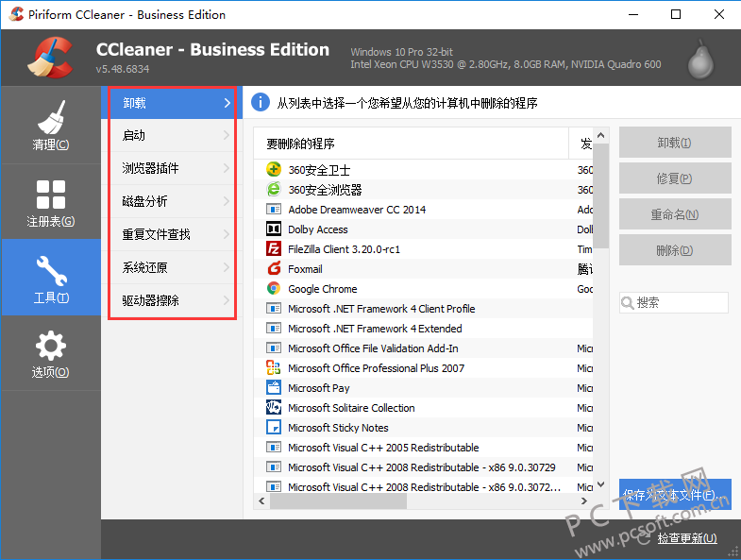Click the Microsoft Pay icon
The image size is (741, 560).
274,388
